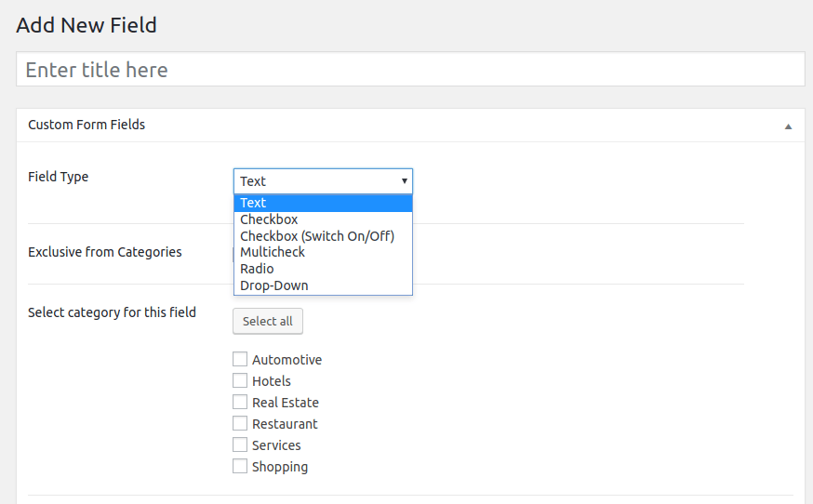This screenshot has width=813, height=504.
Task: Tick the Real Estate checkbox
Action: [240, 403]
